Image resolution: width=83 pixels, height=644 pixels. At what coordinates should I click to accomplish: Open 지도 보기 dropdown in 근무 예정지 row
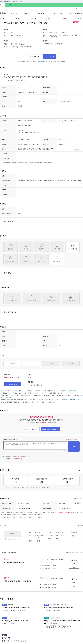pos(77,149)
